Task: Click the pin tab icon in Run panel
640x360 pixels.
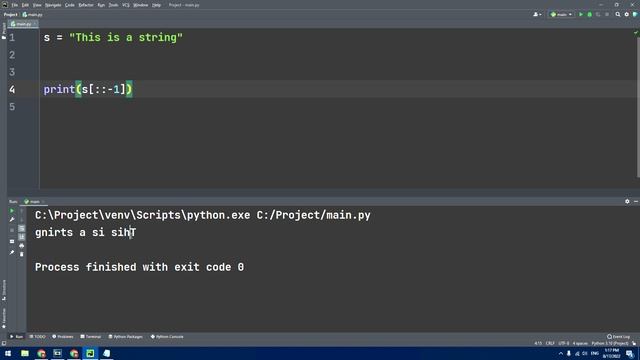Action: [12, 253]
